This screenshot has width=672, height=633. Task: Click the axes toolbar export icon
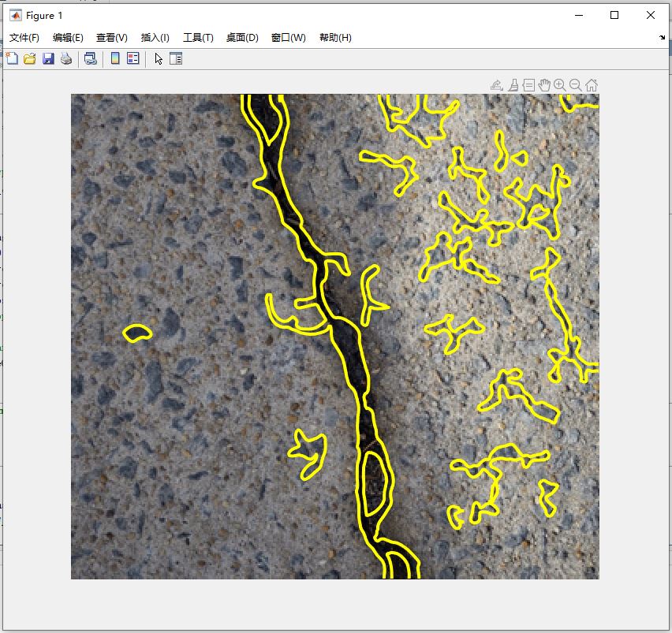point(497,85)
